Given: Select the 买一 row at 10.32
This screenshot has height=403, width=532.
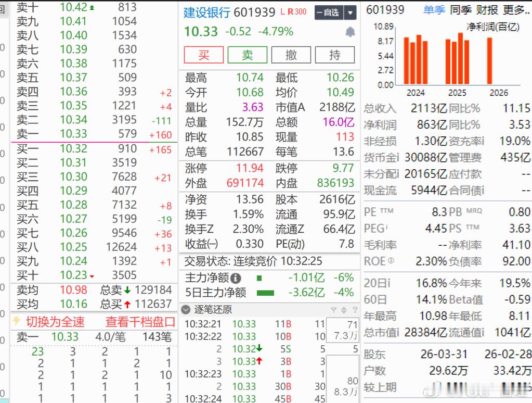Looking at the screenshot, I should click(94, 149).
